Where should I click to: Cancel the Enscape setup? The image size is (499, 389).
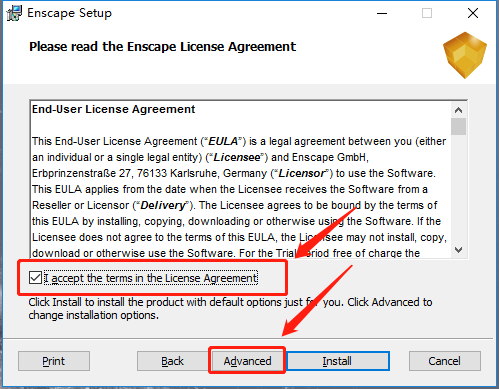(x=445, y=361)
